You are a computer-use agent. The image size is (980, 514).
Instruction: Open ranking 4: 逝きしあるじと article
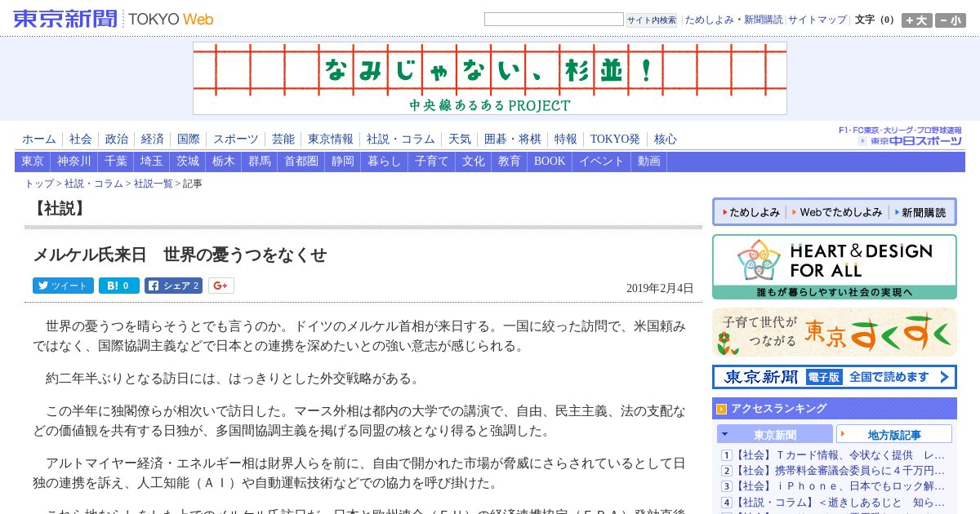coord(840,503)
